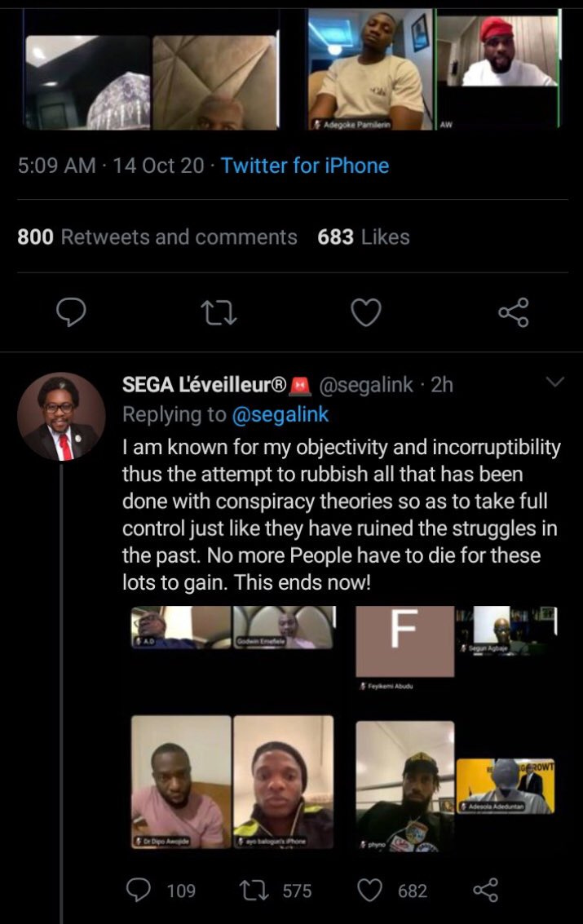Reply to the main tweet
The width and height of the screenshot is (583, 924).
click(x=72, y=312)
